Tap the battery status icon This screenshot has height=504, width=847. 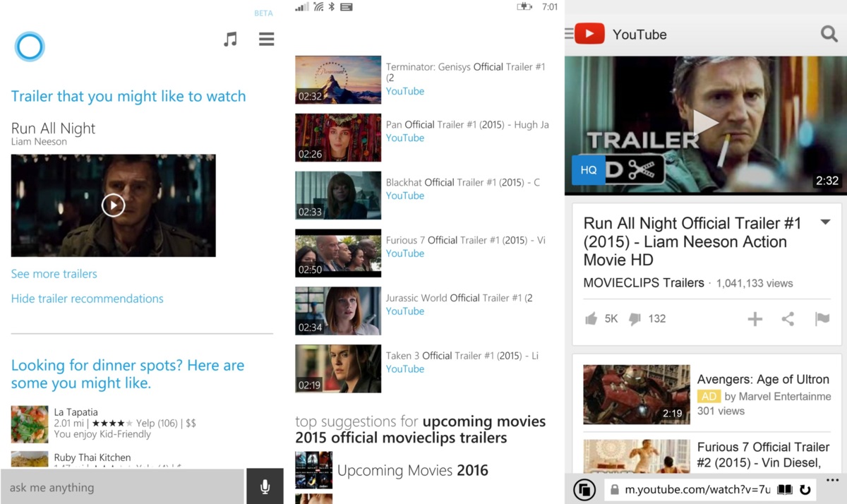pyautogui.click(x=524, y=7)
